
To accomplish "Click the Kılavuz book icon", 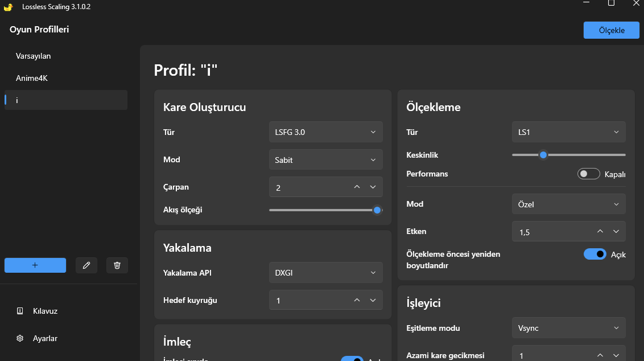I will [x=20, y=311].
